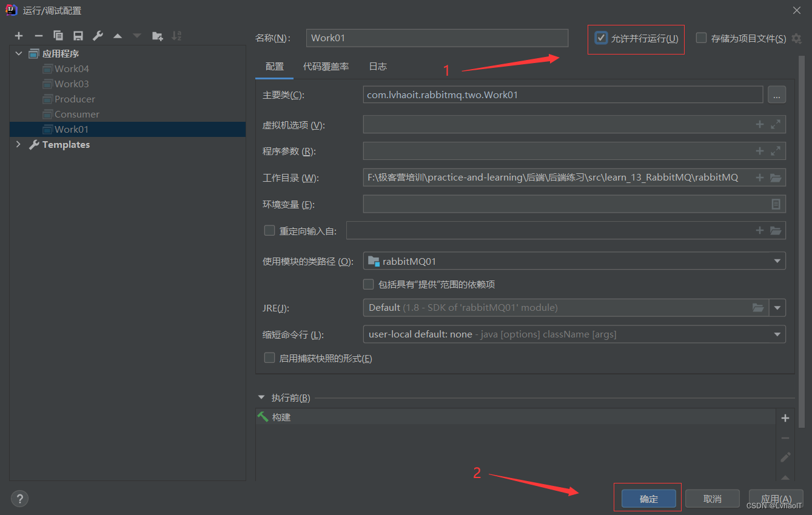Screen dimensions: 812x515
Task: Expand the 程序参数 field editor
Action: point(776,151)
